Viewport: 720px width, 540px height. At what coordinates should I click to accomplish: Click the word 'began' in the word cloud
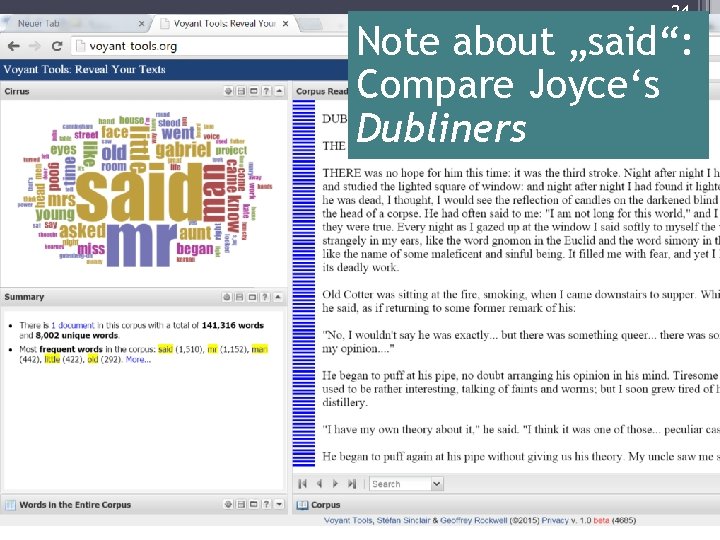(x=195, y=249)
